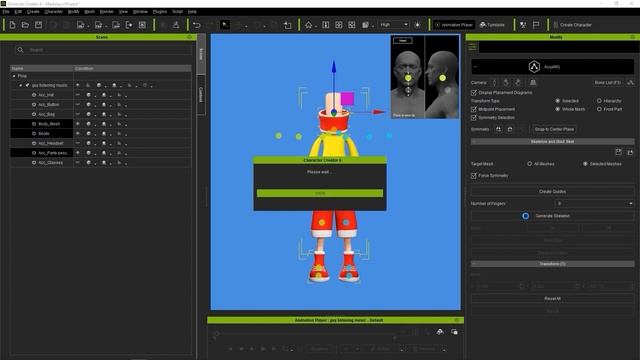This screenshot has height=360, width=640.
Task: Select the Hierarchy transform radio button
Action: (599, 100)
